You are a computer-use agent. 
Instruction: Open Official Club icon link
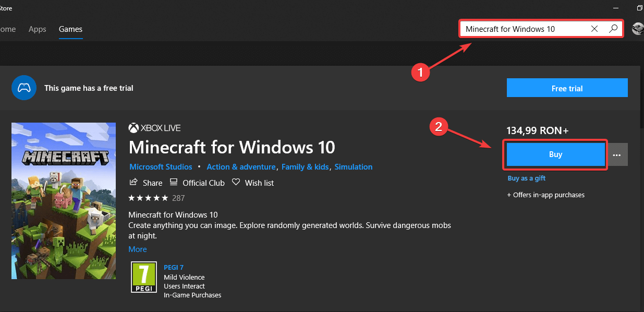[174, 183]
